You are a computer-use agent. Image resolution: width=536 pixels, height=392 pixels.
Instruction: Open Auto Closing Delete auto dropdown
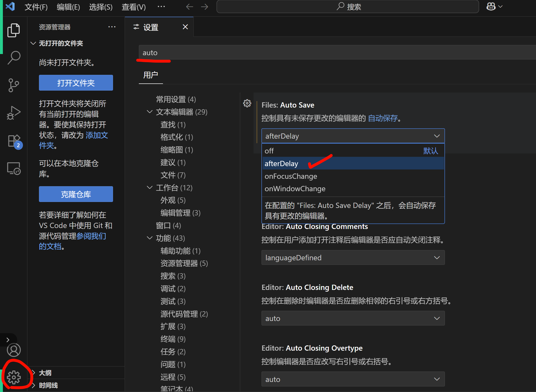click(x=353, y=318)
